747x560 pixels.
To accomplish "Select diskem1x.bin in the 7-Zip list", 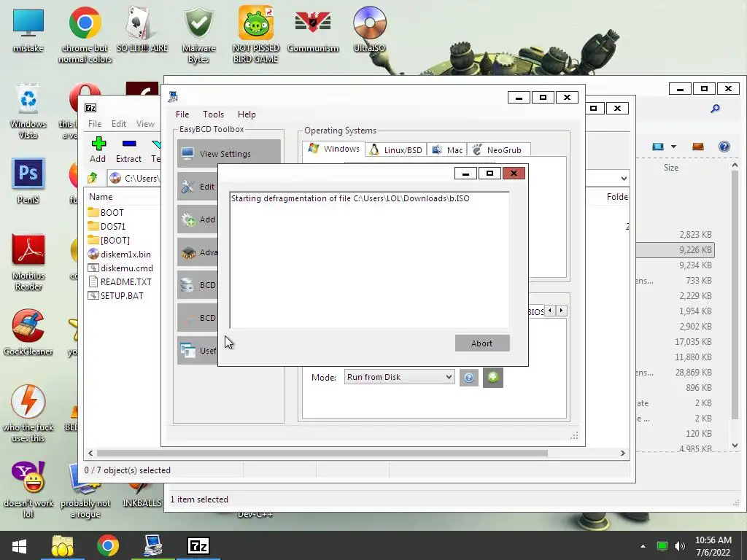I will click(119, 254).
